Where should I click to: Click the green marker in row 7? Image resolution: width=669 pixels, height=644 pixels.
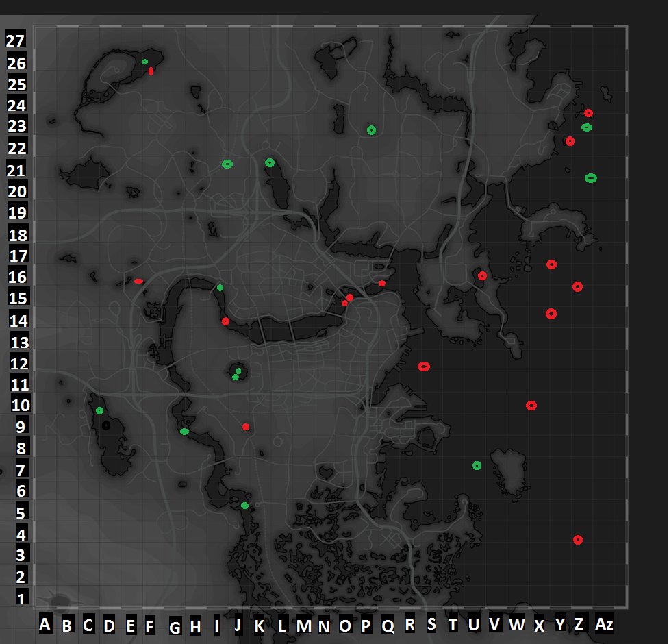click(x=477, y=466)
